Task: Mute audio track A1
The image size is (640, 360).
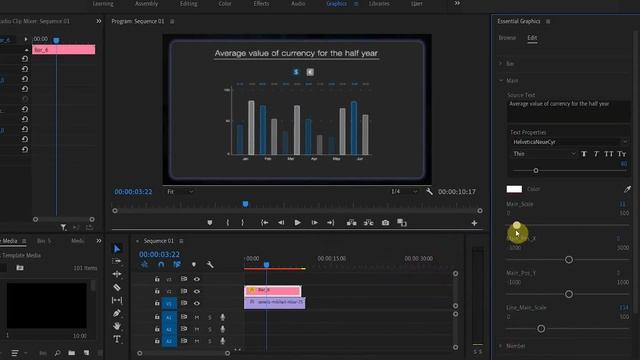Action: (197, 317)
